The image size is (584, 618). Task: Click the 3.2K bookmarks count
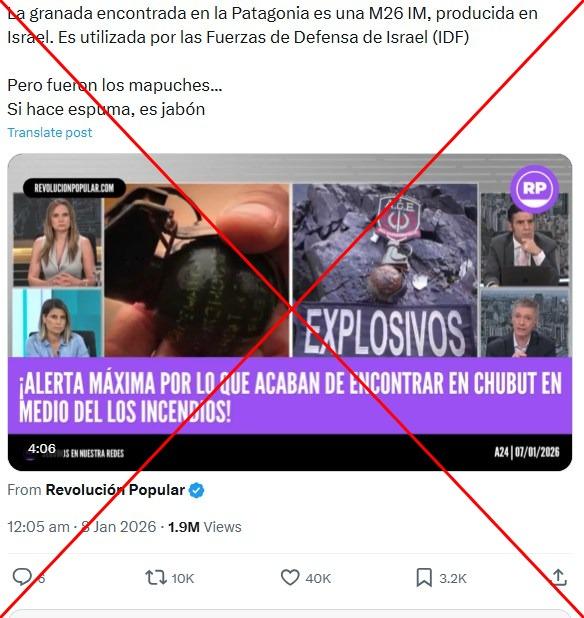click(x=453, y=578)
